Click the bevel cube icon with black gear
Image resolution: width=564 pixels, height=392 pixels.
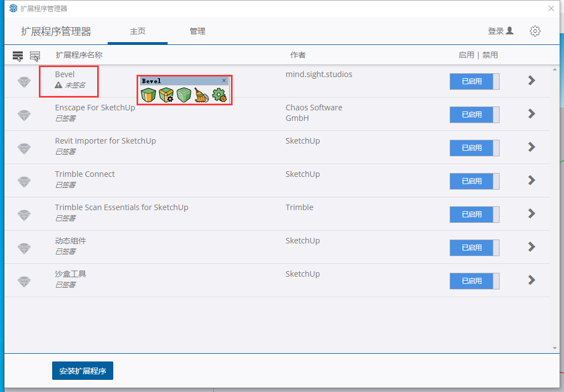(x=166, y=95)
